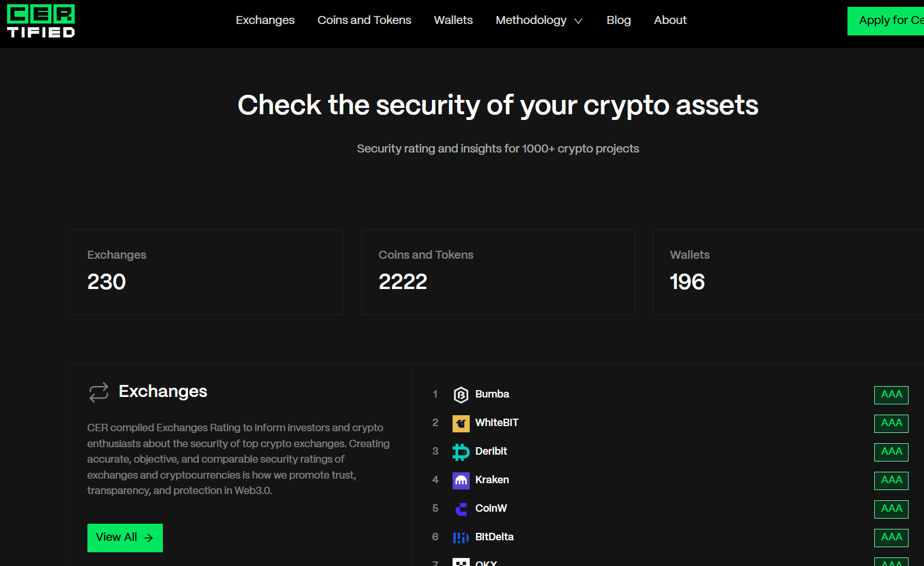The height and width of the screenshot is (566, 924).
Task: Click the Kraken exchange logo icon
Action: coord(461,480)
